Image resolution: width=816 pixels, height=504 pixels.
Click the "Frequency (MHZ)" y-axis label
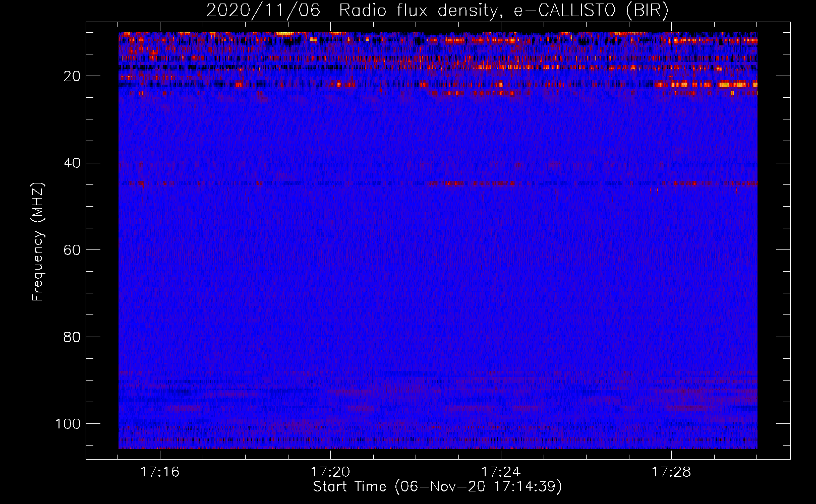38,241
